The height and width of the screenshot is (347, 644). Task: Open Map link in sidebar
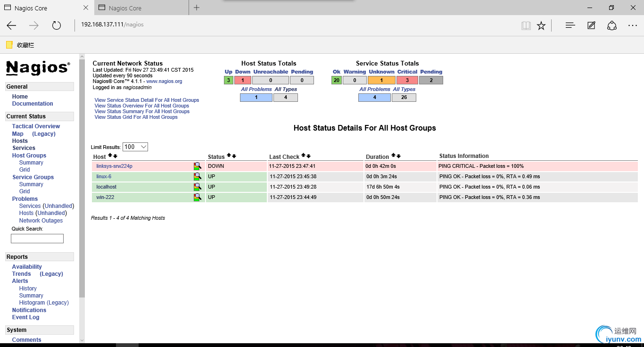(x=17, y=134)
